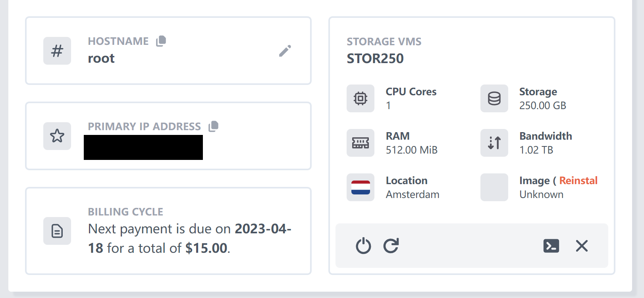Screen dimensions: 644x298
Task: Open the console terminal icon
Action: point(551,246)
